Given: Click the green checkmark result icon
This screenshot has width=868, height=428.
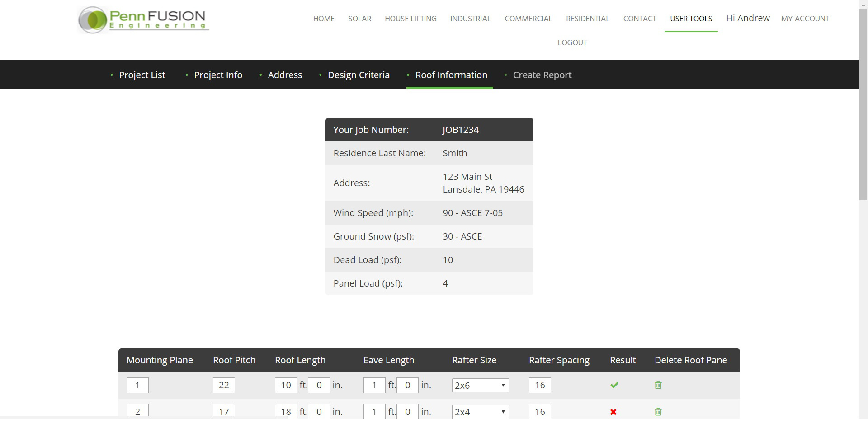Looking at the screenshot, I should [x=614, y=385].
